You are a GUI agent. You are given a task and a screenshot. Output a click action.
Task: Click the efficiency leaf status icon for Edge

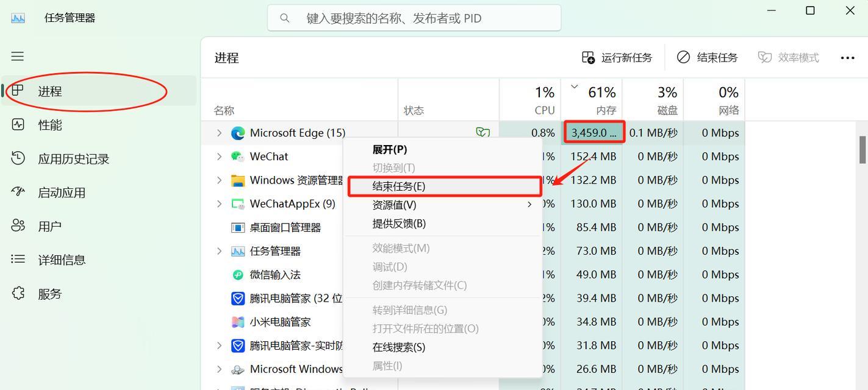(482, 132)
